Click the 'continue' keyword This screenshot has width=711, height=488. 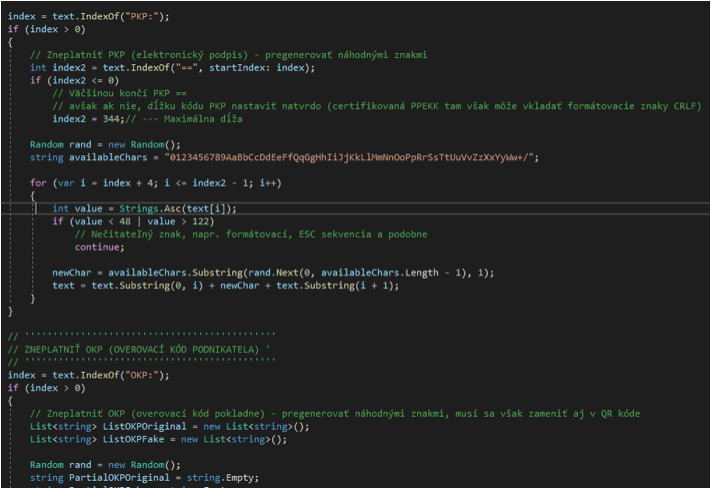point(98,248)
